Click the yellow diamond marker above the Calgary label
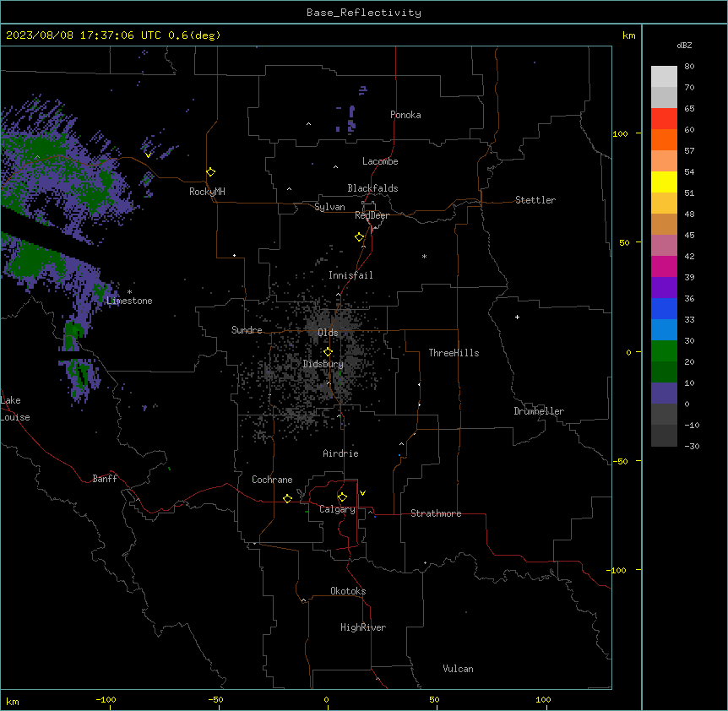The height and width of the screenshot is (711, 728). (x=343, y=497)
